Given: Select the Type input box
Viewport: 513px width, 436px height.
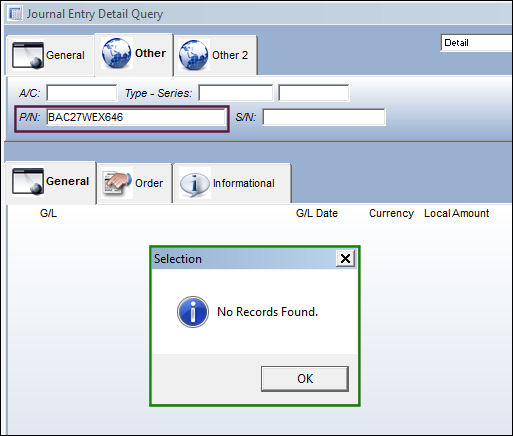Looking at the screenshot, I should tap(236, 93).
